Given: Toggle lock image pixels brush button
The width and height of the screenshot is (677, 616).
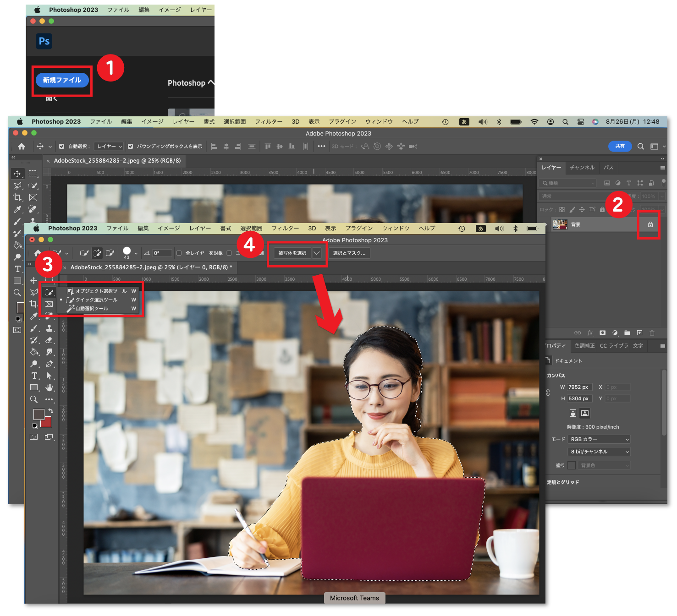Looking at the screenshot, I should pyautogui.click(x=572, y=210).
